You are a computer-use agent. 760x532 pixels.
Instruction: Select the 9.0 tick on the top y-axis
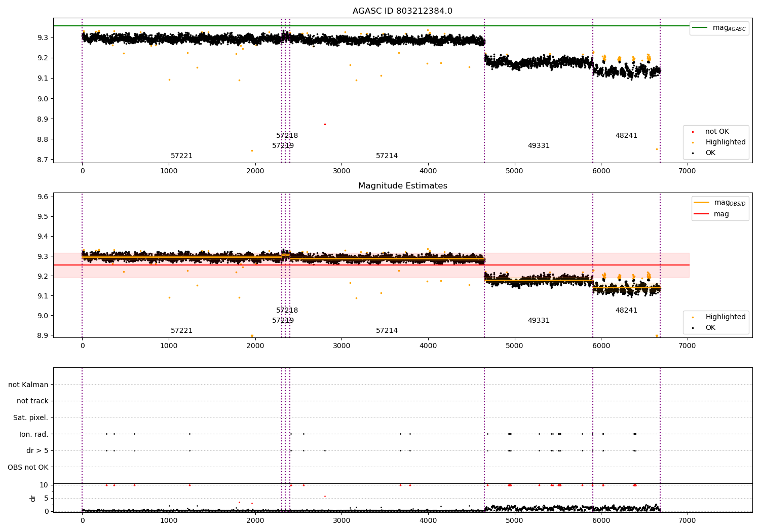(x=43, y=99)
